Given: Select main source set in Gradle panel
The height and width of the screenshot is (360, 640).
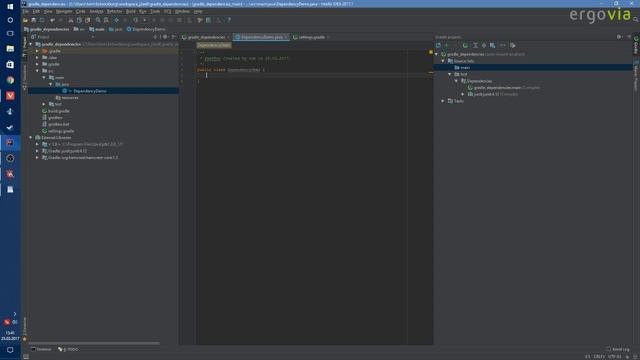Looking at the screenshot, I should pyautogui.click(x=465, y=67).
